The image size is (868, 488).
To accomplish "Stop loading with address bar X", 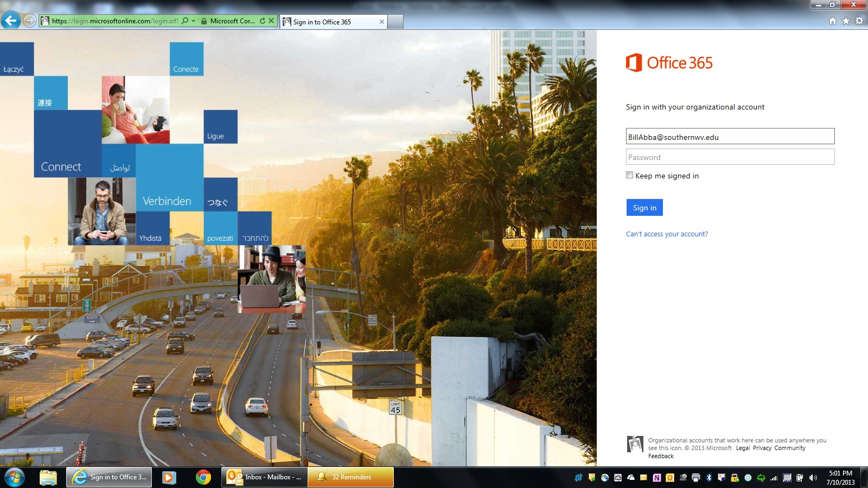I will pos(271,21).
